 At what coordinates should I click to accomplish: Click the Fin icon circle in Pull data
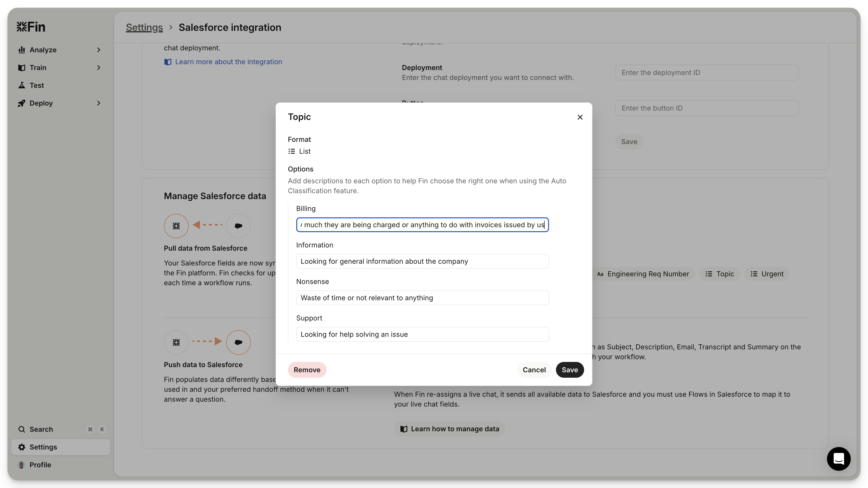[x=176, y=226]
